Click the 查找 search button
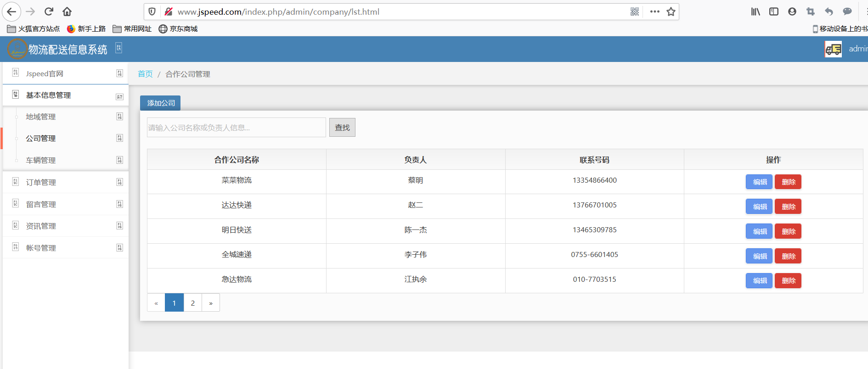868x369 pixels. click(x=342, y=128)
